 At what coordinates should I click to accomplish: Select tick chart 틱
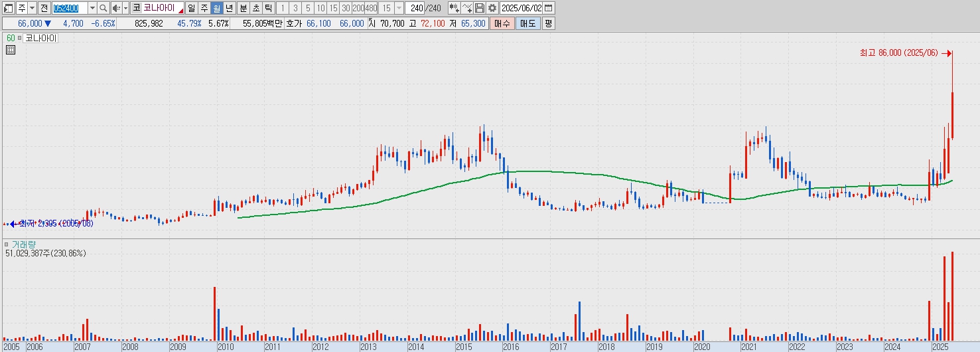tap(268, 8)
